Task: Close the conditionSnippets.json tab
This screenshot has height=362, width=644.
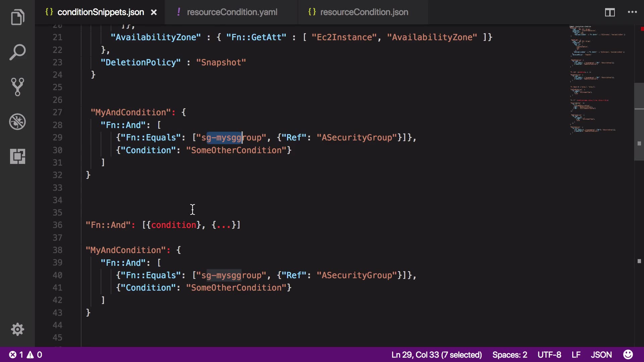Action: point(154,12)
